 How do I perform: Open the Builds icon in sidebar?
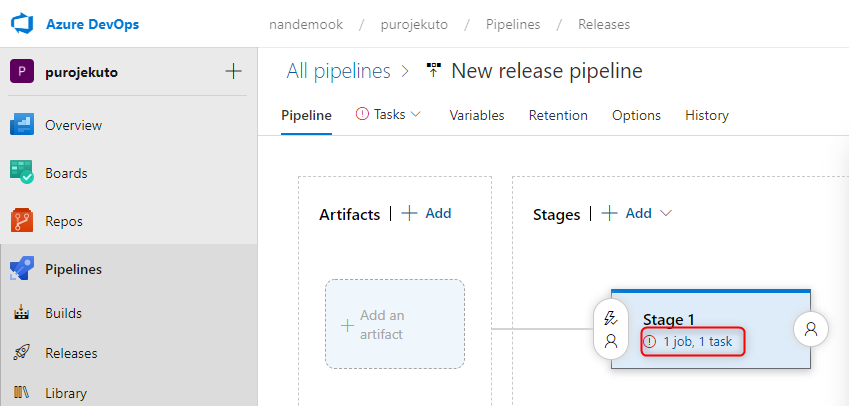point(22,313)
